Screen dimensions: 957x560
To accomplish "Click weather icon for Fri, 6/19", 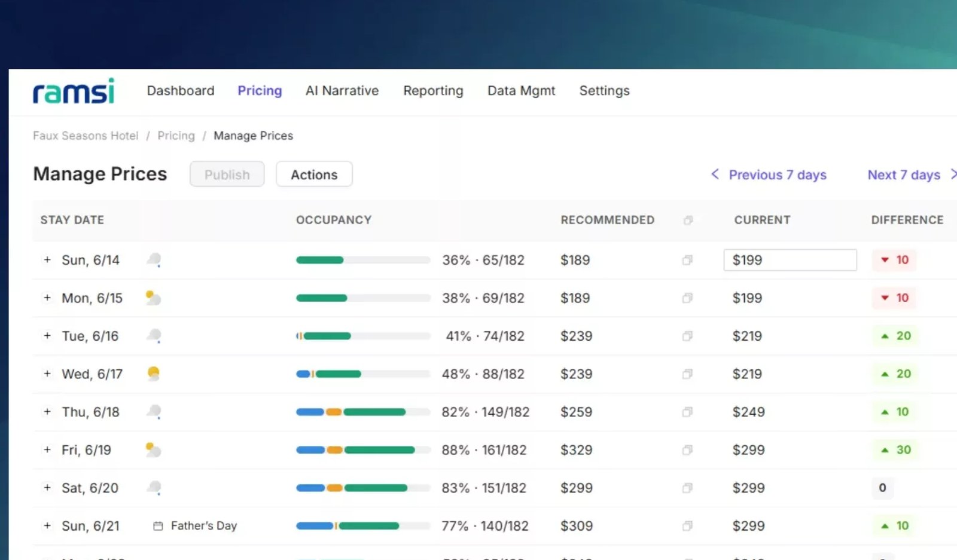I will (153, 449).
